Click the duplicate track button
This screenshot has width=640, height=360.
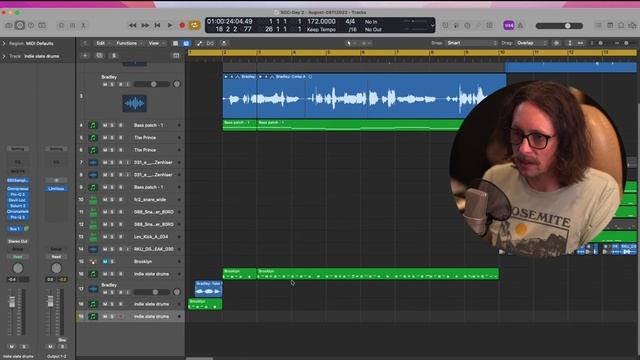[99, 56]
